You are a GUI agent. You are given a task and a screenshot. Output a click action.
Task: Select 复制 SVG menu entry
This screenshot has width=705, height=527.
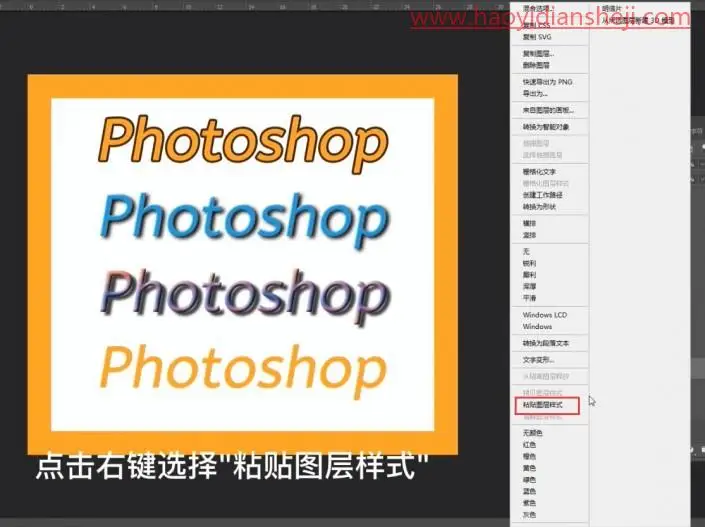[537, 37]
